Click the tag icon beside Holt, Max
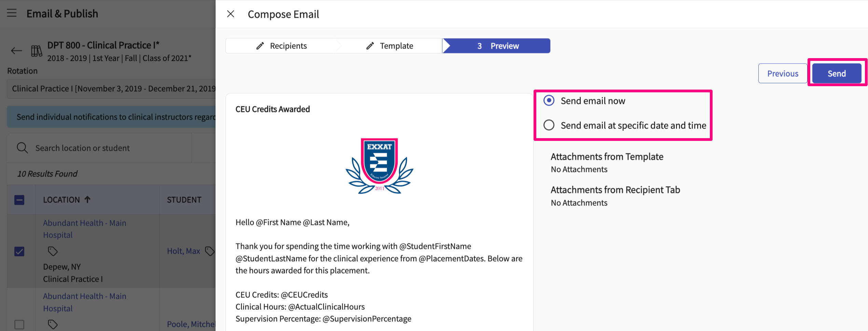 point(209,251)
